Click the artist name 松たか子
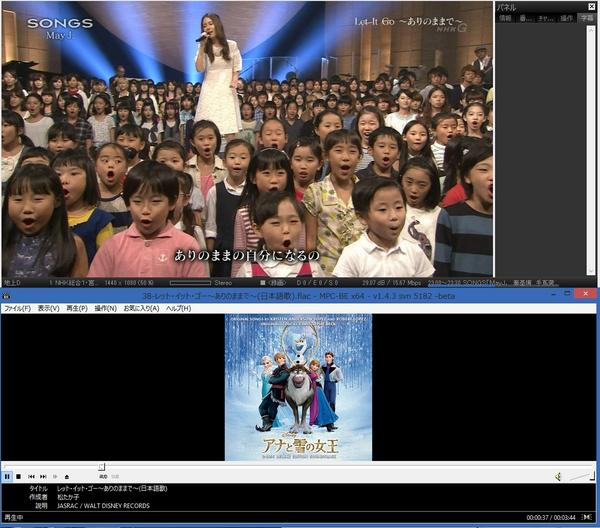 point(68,497)
